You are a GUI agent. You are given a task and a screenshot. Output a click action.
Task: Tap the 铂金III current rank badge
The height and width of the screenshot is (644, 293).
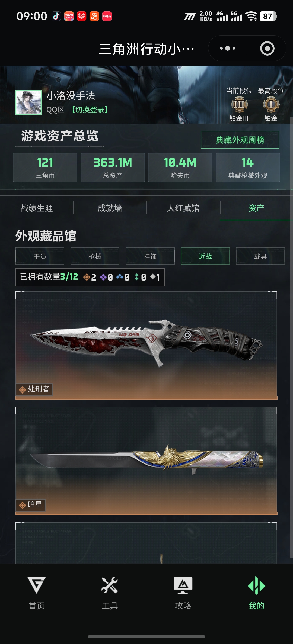239,104
